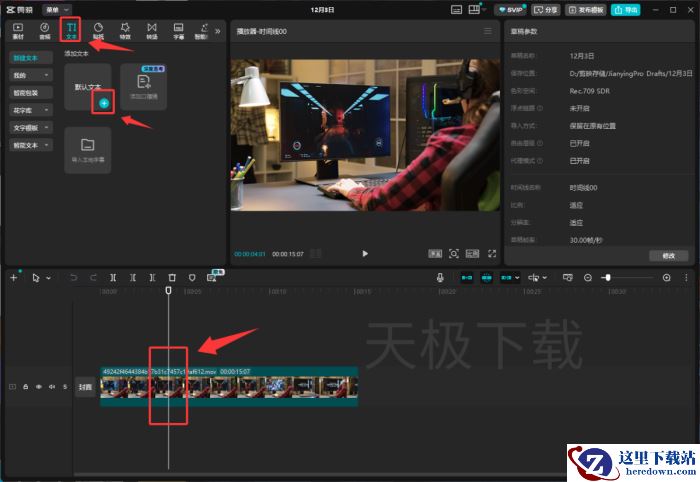Add 默认文本 with the plus button
The height and width of the screenshot is (482, 700).
tap(104, 103)
